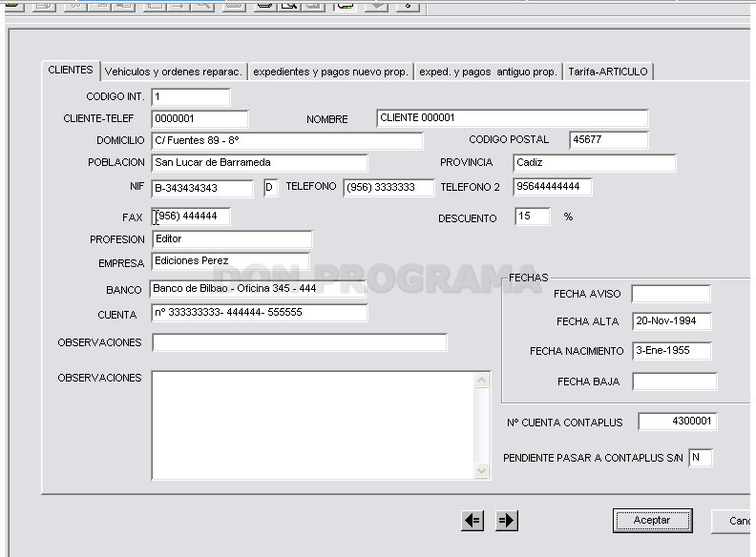The width and height of the screenshot is (756, 557).
Task: Click the partially visible Cancel button
Action: click(733, 521)
